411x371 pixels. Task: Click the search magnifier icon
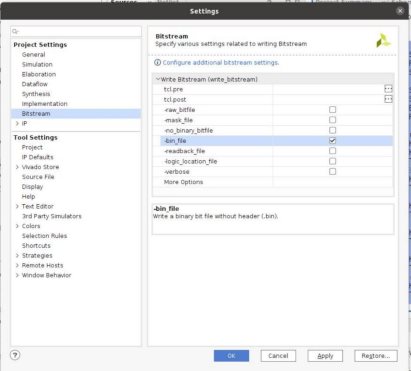(x=15, y=31)
